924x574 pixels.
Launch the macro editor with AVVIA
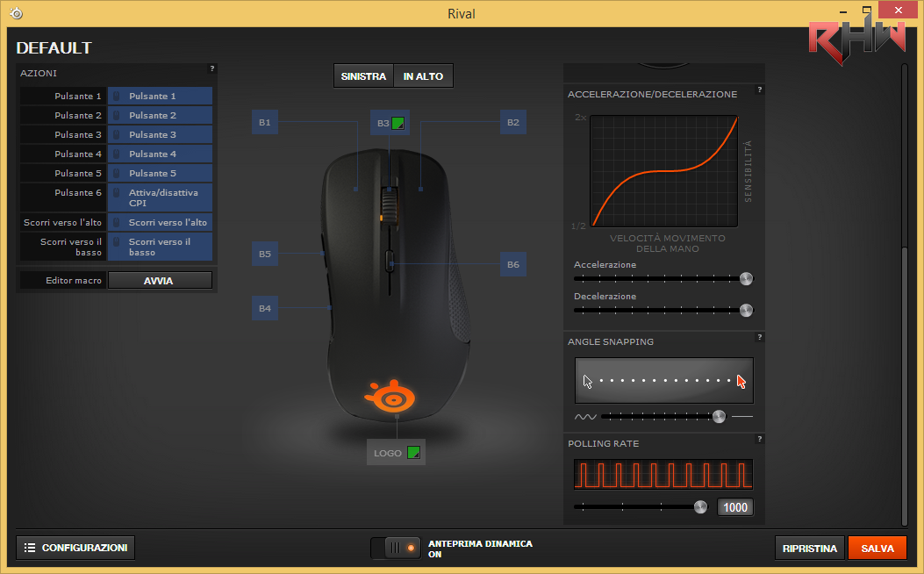tap(160, 281)
